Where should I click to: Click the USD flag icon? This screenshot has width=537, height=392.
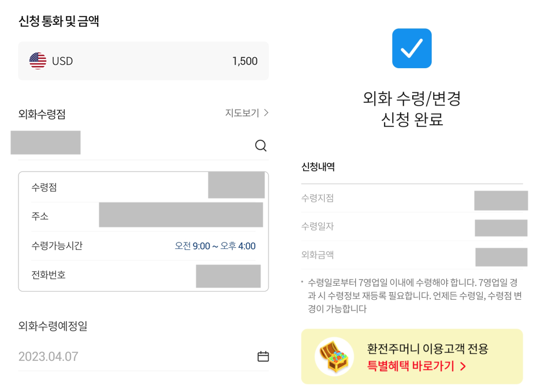tap(37, 60)
